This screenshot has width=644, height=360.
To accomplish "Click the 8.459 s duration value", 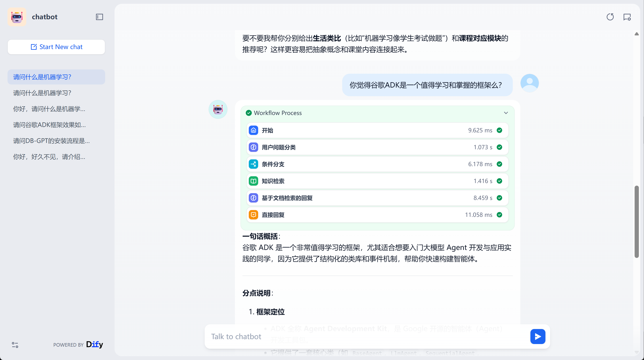I will point(483,198).
